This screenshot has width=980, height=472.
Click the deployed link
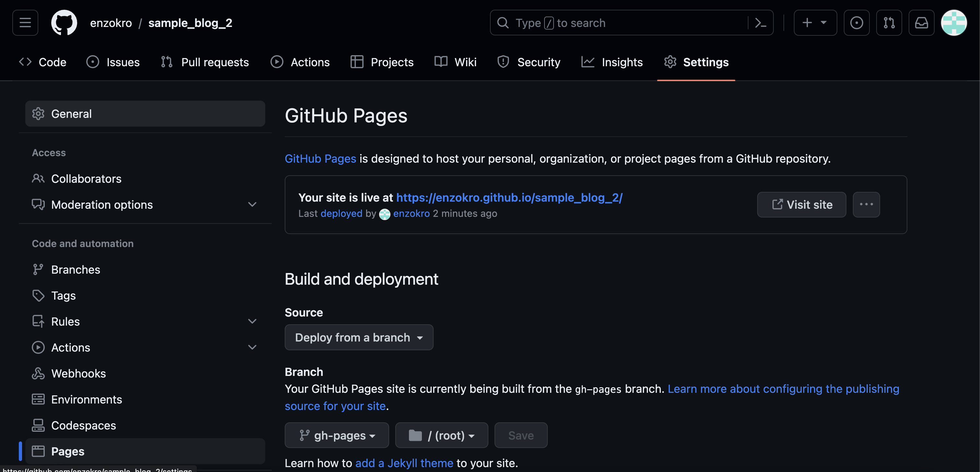coord(341,213)
